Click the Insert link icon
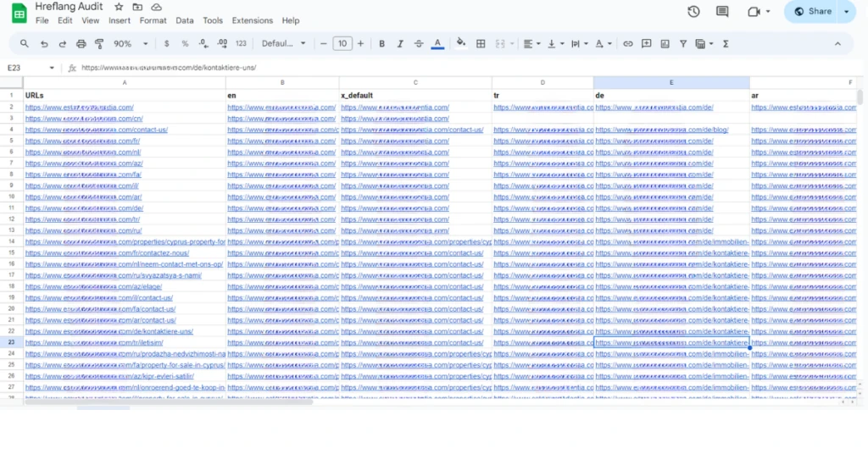868x454 pixels. 627,43
